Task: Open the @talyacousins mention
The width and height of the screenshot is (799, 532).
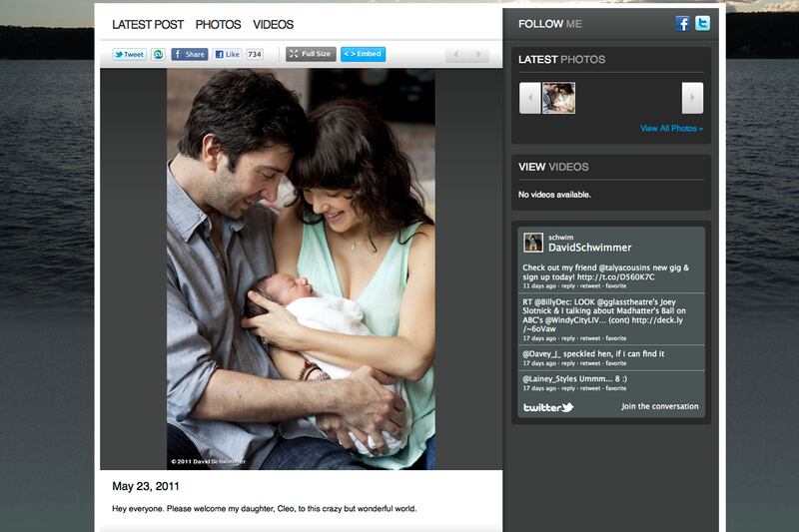Action: (x=627, y=267)
